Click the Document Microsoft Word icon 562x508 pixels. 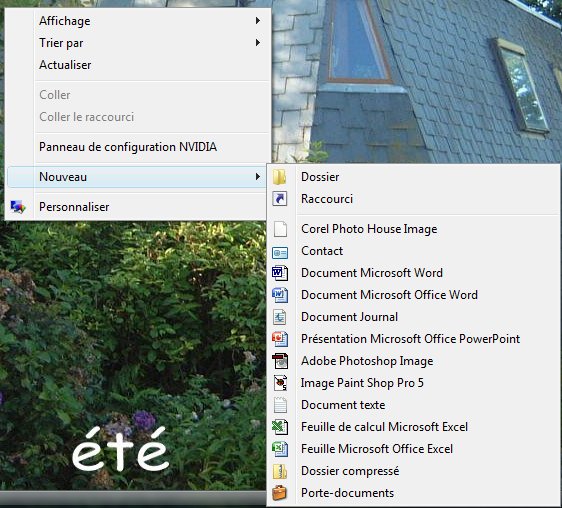tap(280, 273)
